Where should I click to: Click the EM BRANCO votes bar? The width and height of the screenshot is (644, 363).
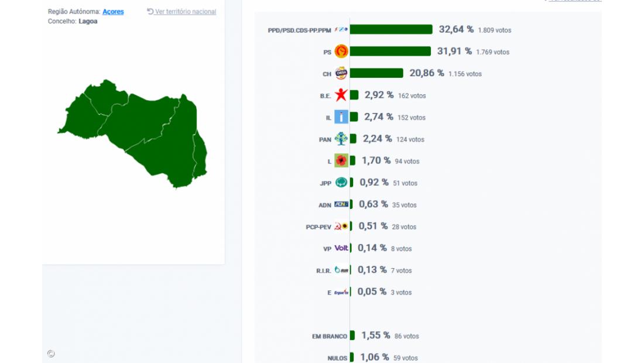pyautogui.click(x=352, y=335)
